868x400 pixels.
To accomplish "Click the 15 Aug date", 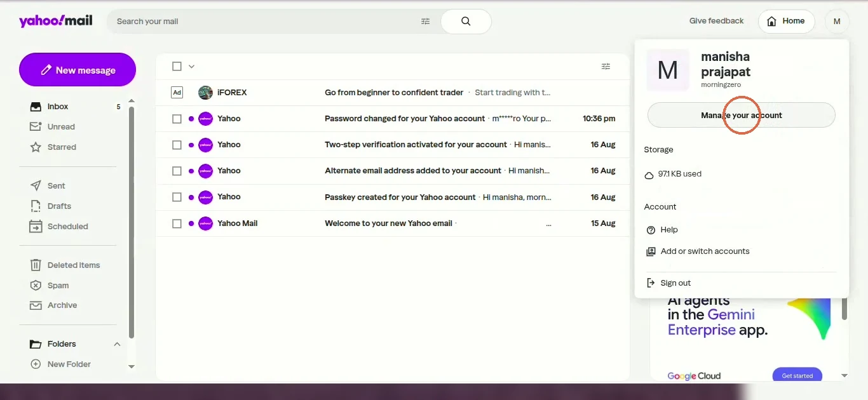I will pyautogui.click(x=603, y=223).
